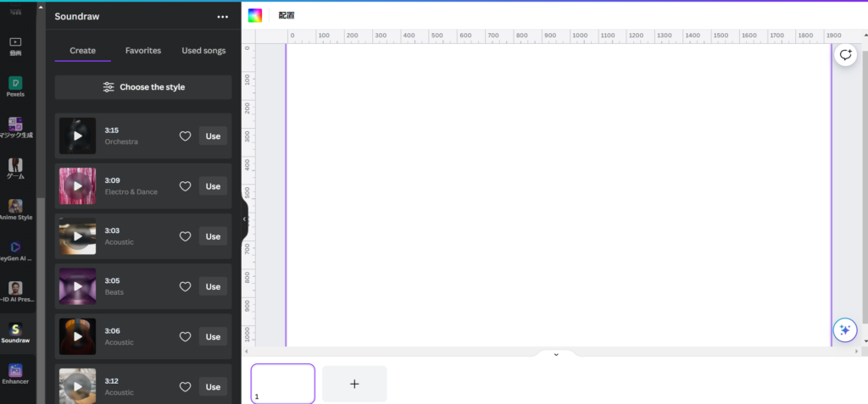This screenshot has width=868, height=404.
Task: Switch to the Favorites tab
Action: point(143,51)
